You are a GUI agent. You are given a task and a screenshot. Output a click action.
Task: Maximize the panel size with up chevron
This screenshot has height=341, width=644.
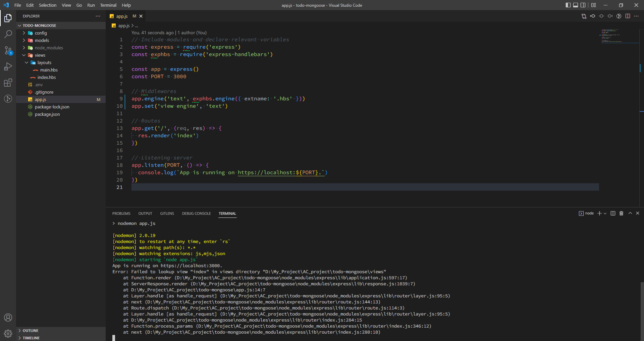click(630, 213)
